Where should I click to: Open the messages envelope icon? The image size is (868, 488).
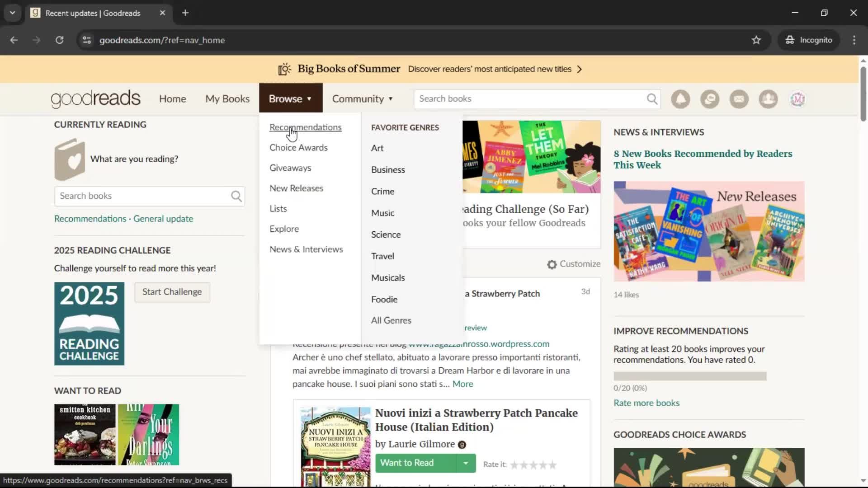coord(739,99)
